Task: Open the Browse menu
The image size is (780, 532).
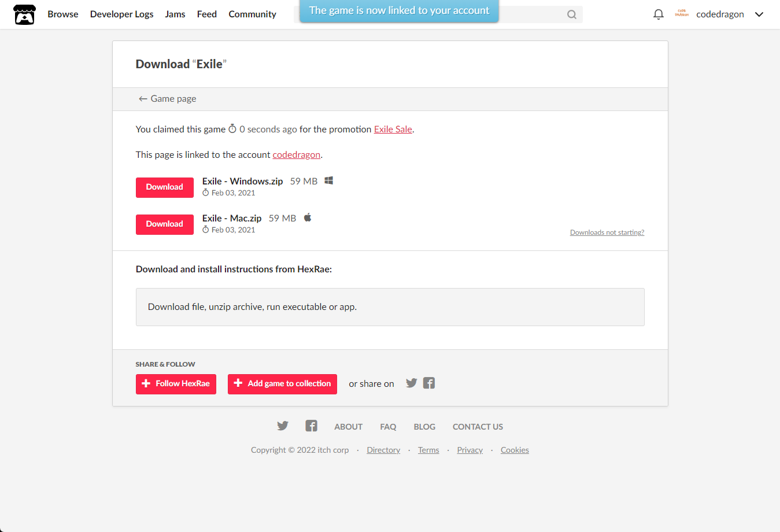Action: pyautogui.click(x=63, y=14)
